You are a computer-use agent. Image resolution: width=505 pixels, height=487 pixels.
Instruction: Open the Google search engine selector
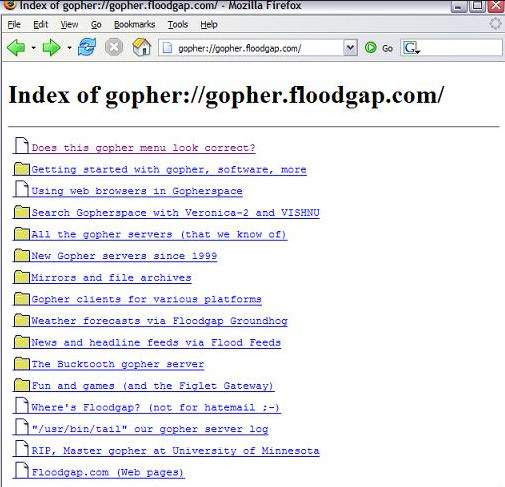[411, 48]
